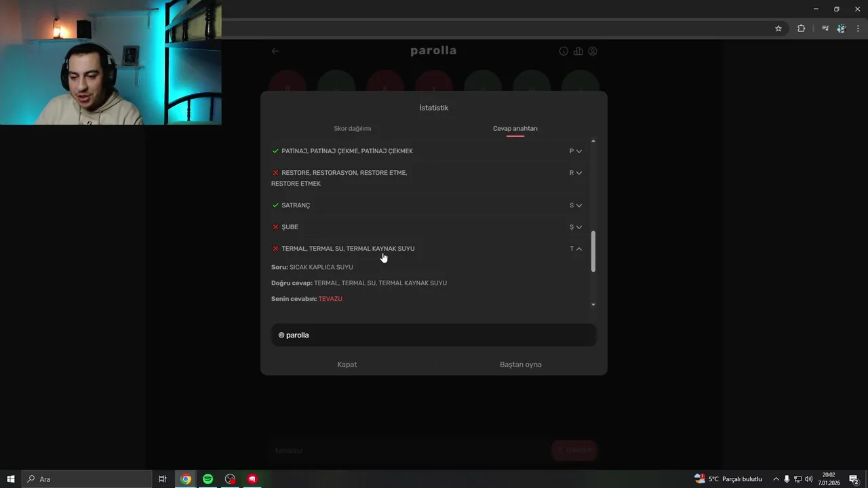Viewport: 868px width, 488px height.
Task: Click the PATİNAJ, PATİNAJ ÇEKME answer text
Action: click(347, 151)
